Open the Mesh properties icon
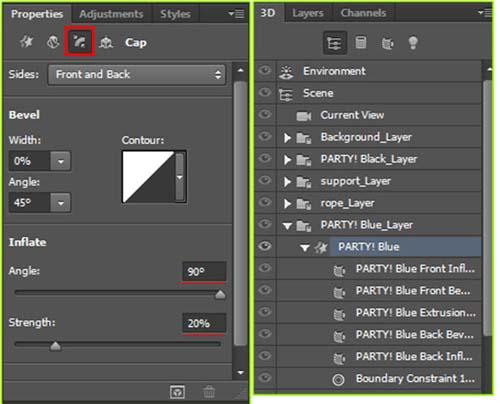500x404 pixels. click(x=26, y=42)
